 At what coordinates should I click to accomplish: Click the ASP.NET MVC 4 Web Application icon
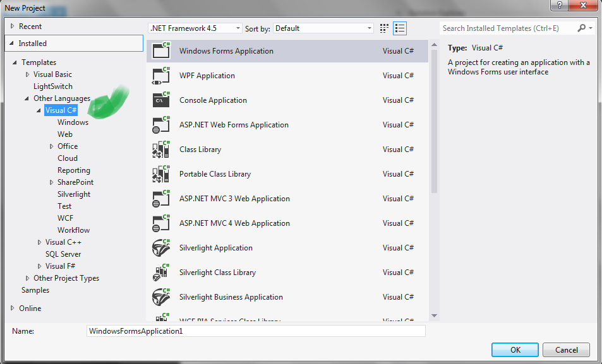pyautogui.click(x=161, y=223)
